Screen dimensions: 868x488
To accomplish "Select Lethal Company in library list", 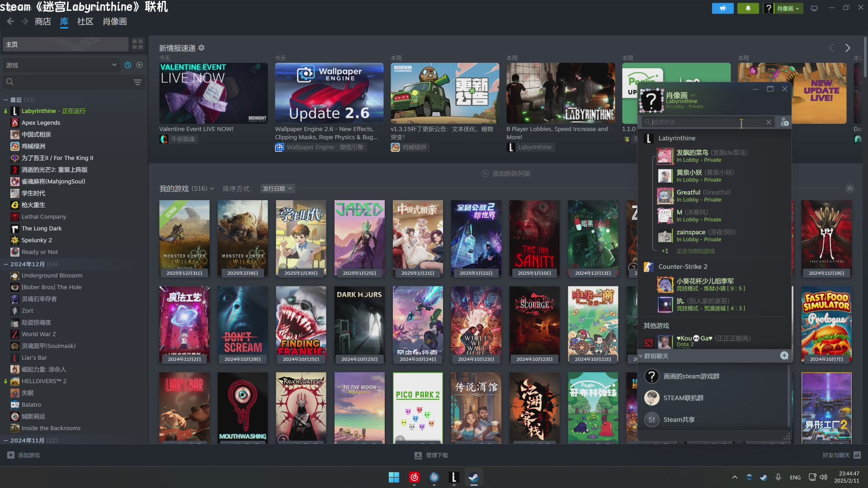I will [43, 217].
